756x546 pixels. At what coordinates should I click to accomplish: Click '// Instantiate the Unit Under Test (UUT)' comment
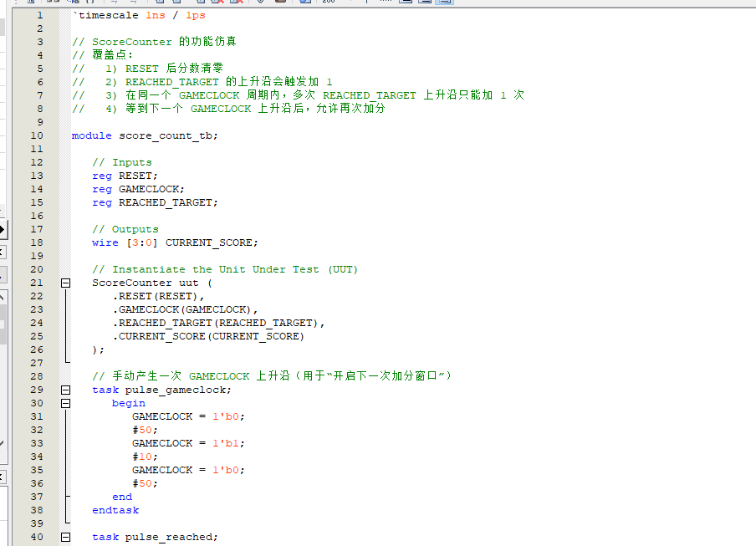point(225,269)
